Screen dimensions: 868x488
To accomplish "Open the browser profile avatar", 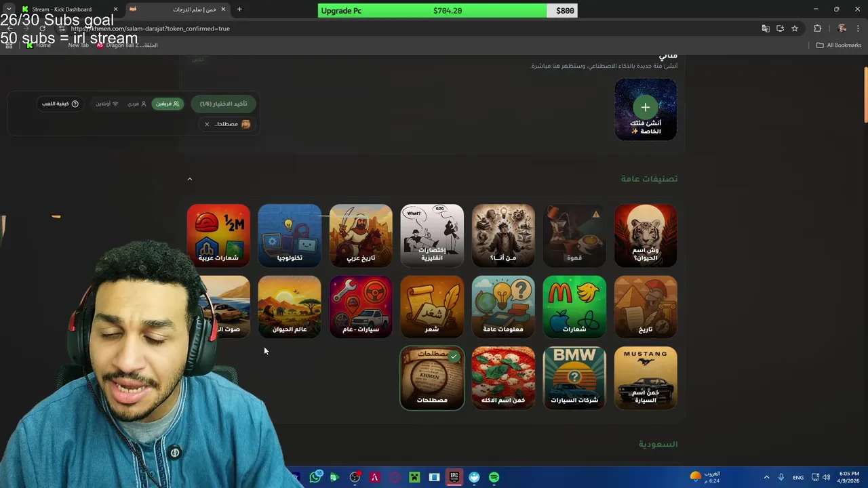I will coord(842,28).
